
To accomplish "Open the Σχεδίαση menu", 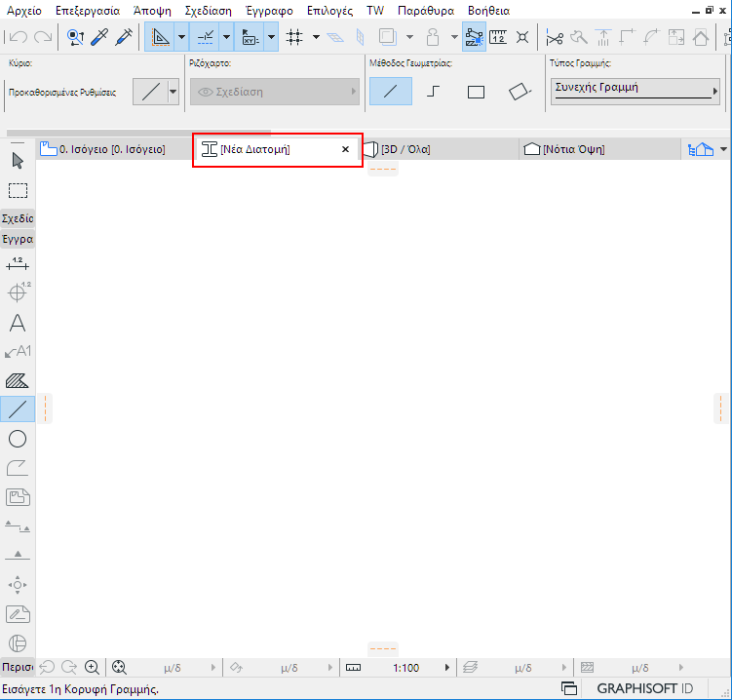I will point(209,11).
